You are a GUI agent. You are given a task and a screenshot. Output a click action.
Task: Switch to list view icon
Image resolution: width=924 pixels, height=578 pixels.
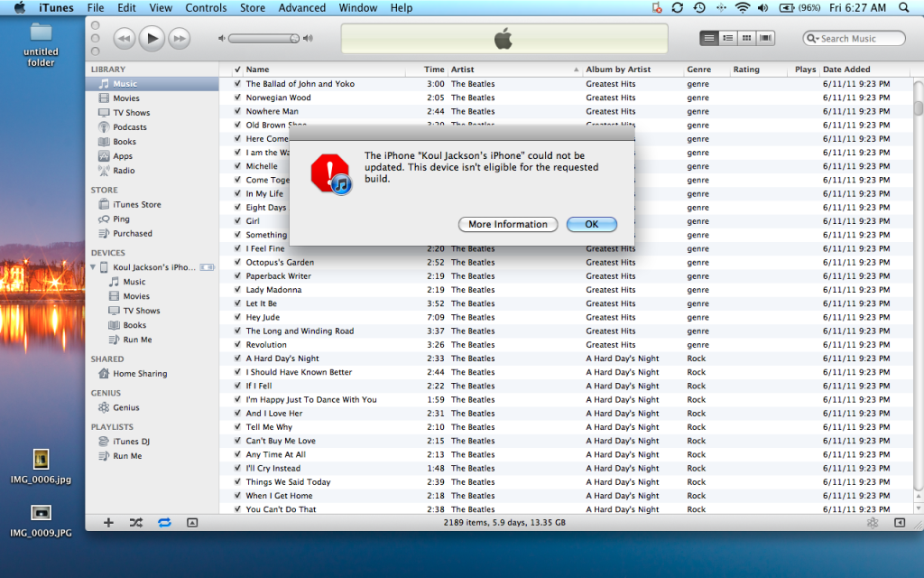pos(709,38)
